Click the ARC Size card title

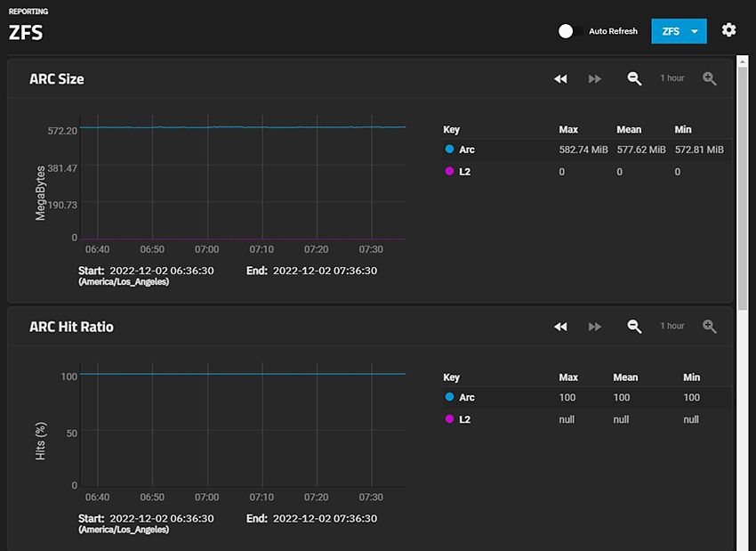pos(57,79)
